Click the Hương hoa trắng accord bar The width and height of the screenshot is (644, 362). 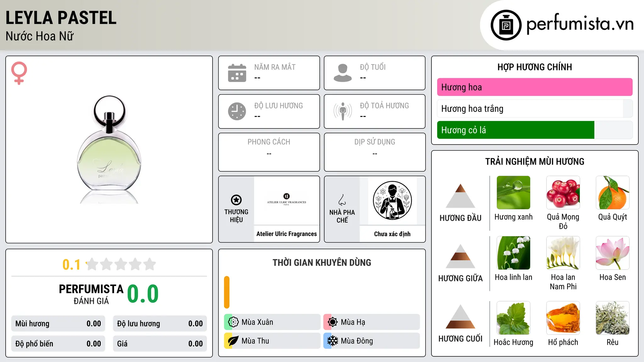coord(535,109)
